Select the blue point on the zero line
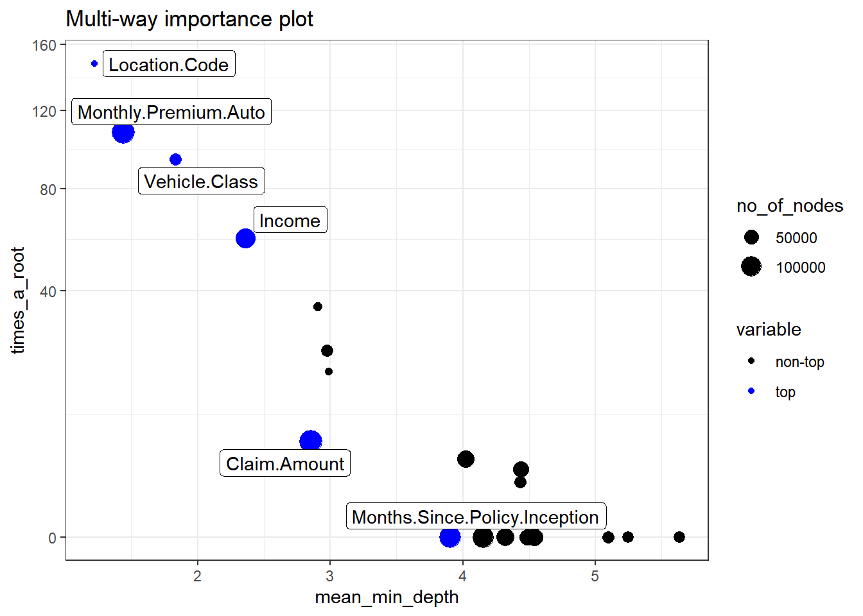This screenshot has width=863, height=616. pos(449,537)
